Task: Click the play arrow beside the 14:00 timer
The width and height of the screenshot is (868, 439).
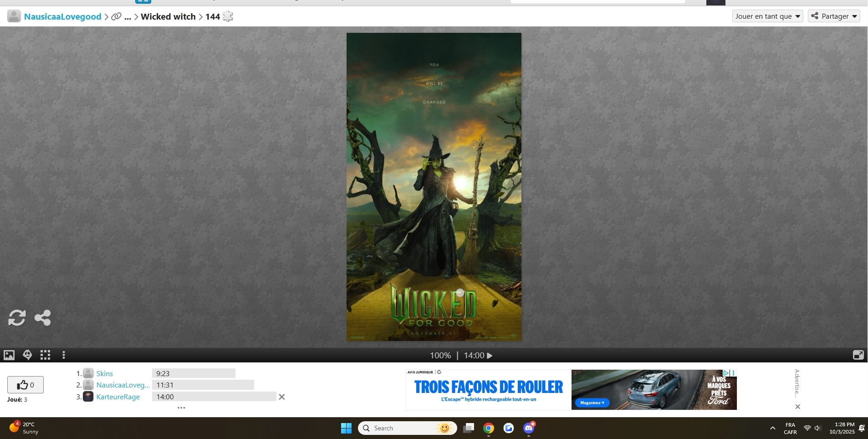Action: [490, 356]
